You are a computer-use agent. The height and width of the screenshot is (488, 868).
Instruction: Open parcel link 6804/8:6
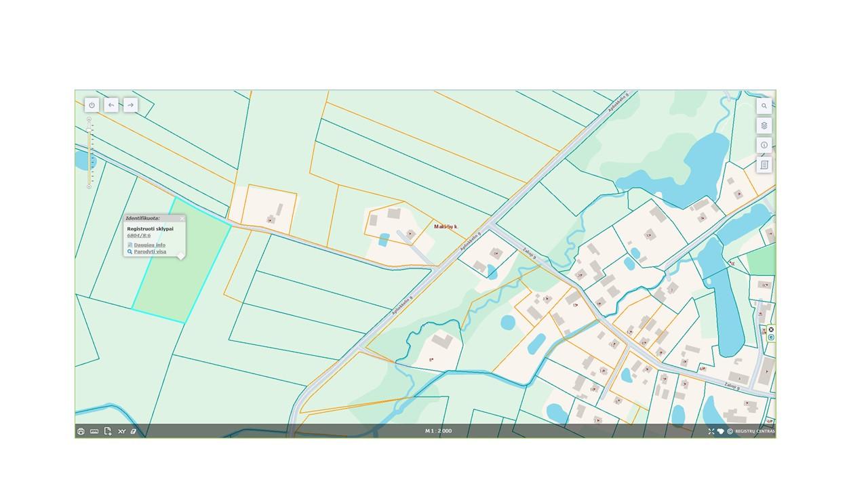pos(139,235)
